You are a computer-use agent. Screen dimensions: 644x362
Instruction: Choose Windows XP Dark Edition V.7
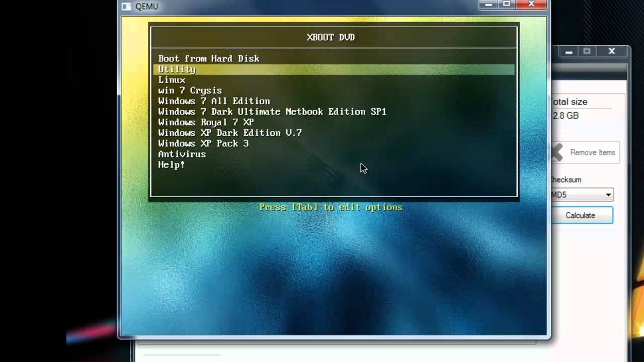tap(230, 133)
